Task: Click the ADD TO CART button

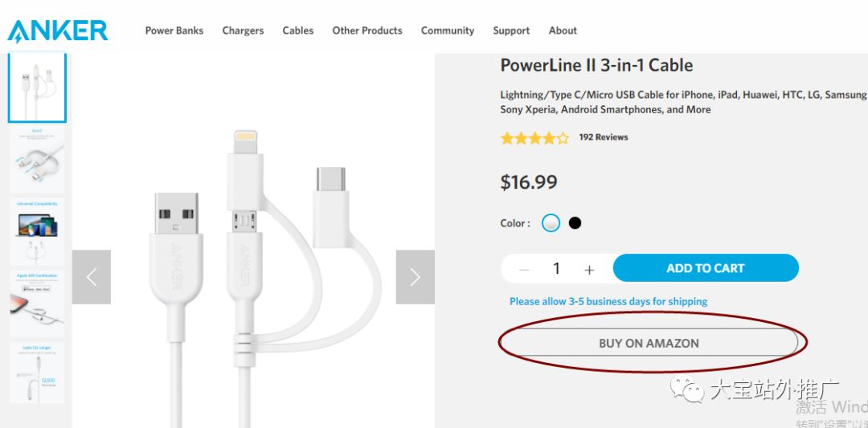Action: (x=706, y=268)
